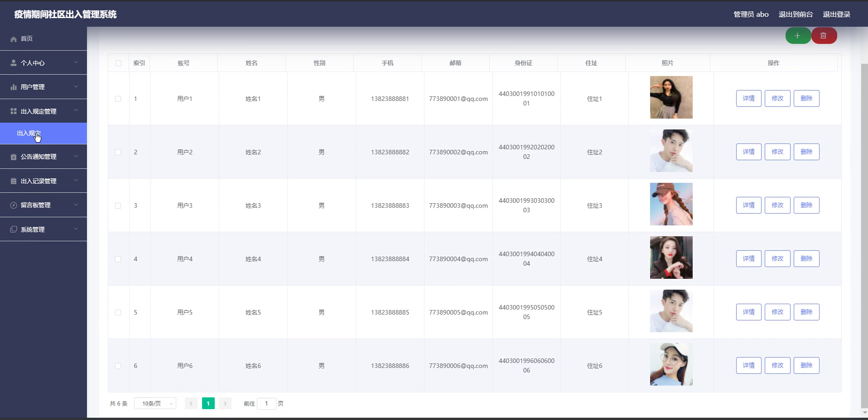Click the red trash batch-delete button
Image resolution: width=868 pixels, height=420 pixels.
tap(824, 36)
